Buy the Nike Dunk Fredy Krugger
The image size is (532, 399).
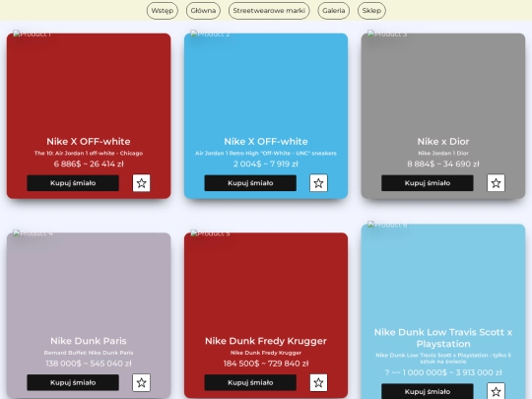(250, 382)
